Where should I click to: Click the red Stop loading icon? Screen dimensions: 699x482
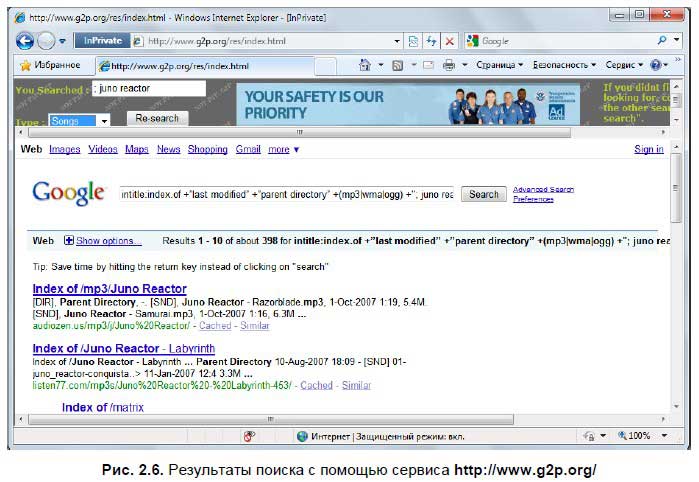click(x=450, y=41)
